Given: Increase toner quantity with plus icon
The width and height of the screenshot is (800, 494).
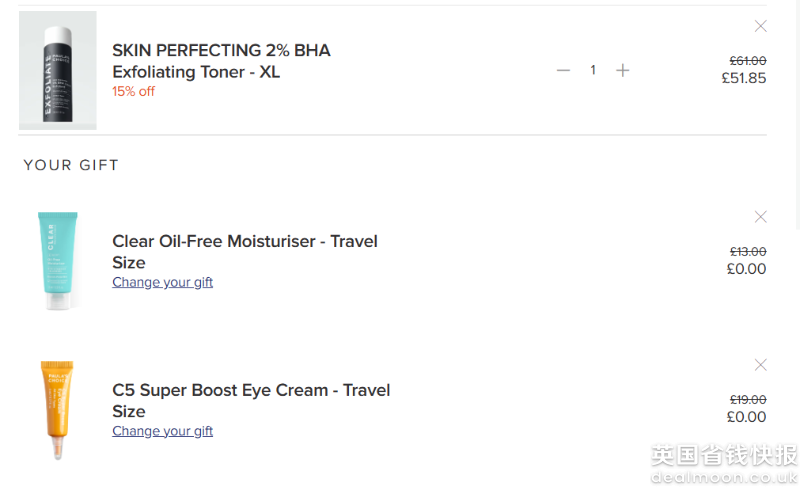Looking at the screenshot, I should point(623,70).
